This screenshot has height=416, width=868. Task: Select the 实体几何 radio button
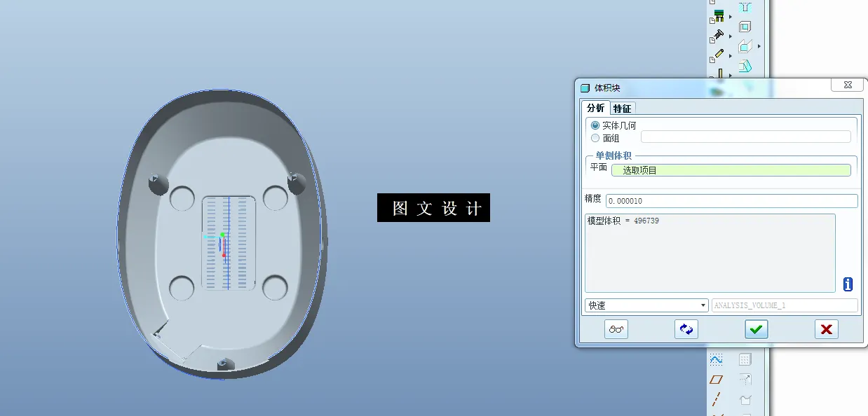[595, 125]
